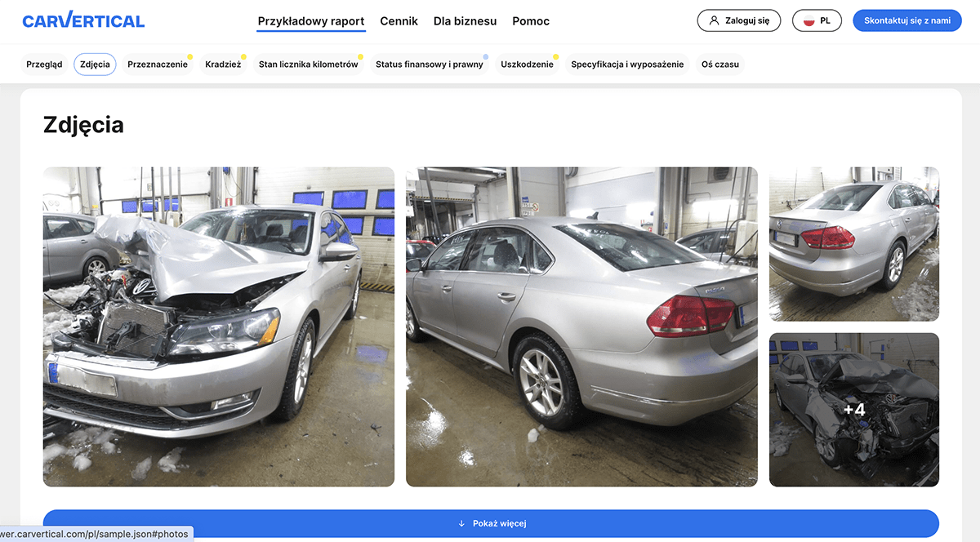Click the Zaloguj się login button
This screenshot has width=980, height=542.
[739, 20]
